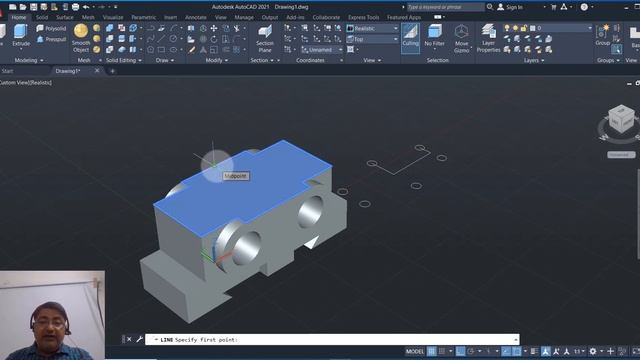This screenshot has height=360, width=640.
Task: Toggle grid display in status bar
Action: pos(431,351)
